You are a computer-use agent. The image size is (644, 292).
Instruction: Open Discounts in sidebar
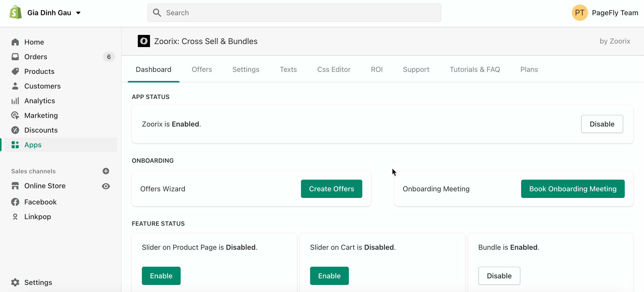(61, 130)
